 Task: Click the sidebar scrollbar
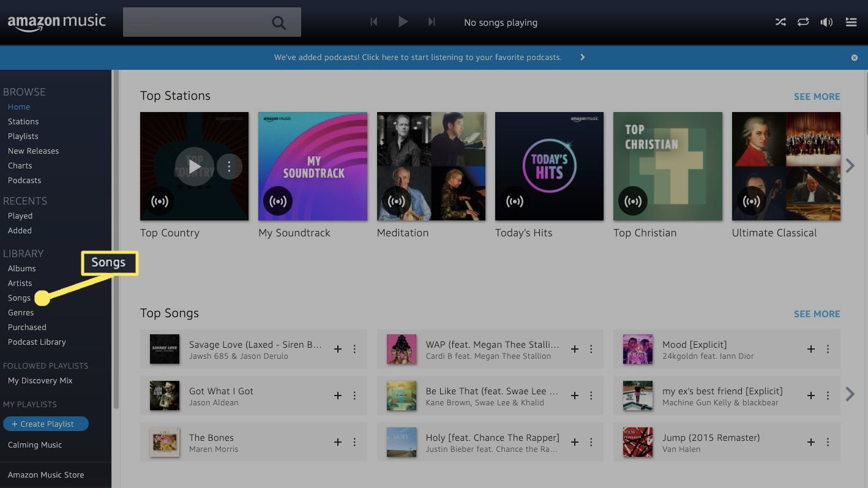[x=116, y=239]
